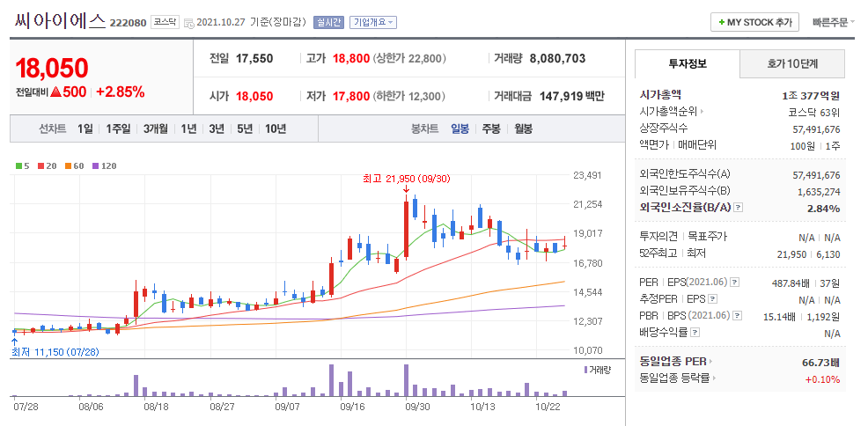This screenshot has width=868, height=426.
Task: Click the 코스닥 63위 ranking value
Action: point(813,113)
